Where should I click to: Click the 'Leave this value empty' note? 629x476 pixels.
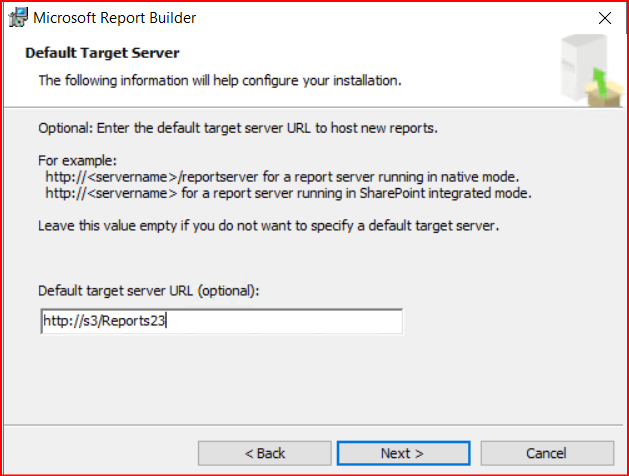pos(268,225)
